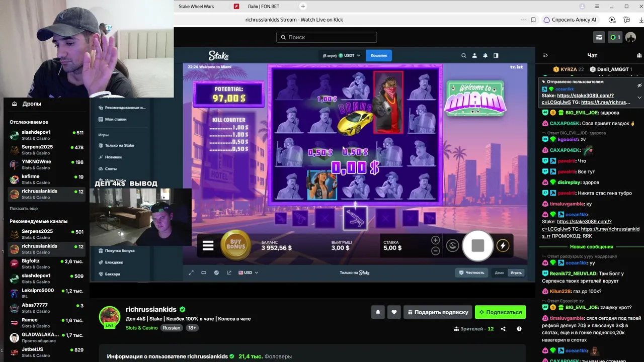Switch to Демо mode
Image resolution: width=644 pixels, height=362 pixels.
click(499, 273)
